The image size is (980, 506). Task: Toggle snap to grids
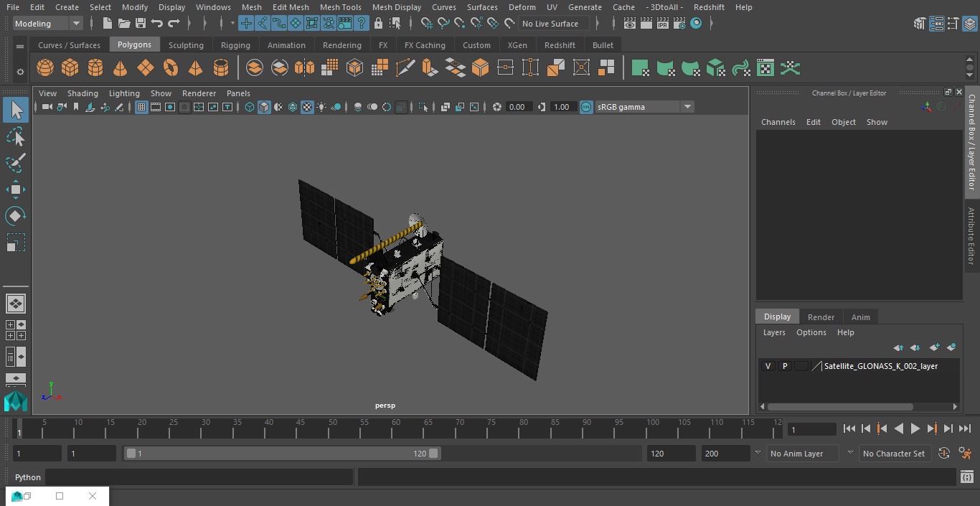click(427, 24)
